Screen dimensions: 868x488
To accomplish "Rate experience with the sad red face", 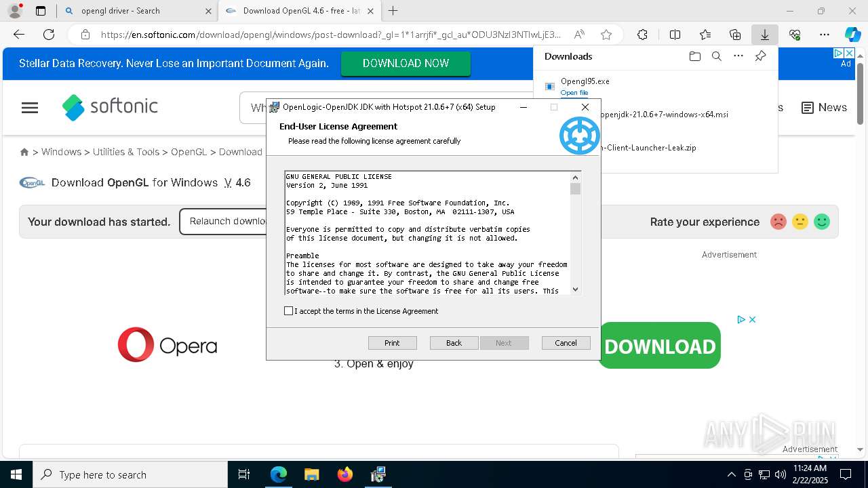I will (778, 222).
